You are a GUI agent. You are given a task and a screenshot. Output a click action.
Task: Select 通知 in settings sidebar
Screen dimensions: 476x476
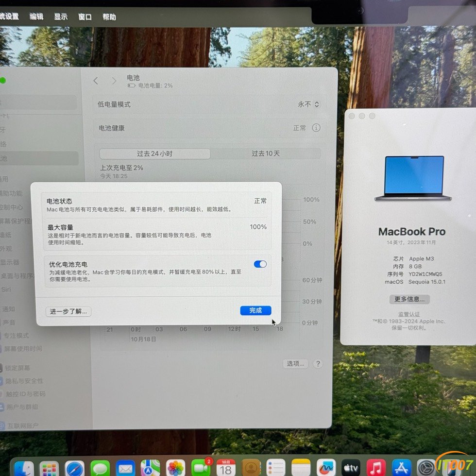[x=9, y=309]
